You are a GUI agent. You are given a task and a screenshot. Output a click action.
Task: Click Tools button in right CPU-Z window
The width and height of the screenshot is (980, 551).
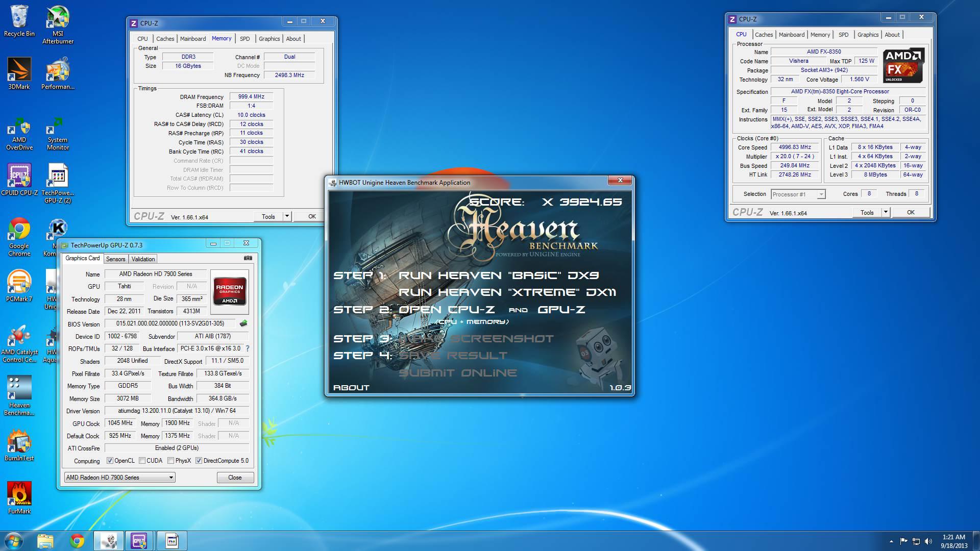click(867, 212)
